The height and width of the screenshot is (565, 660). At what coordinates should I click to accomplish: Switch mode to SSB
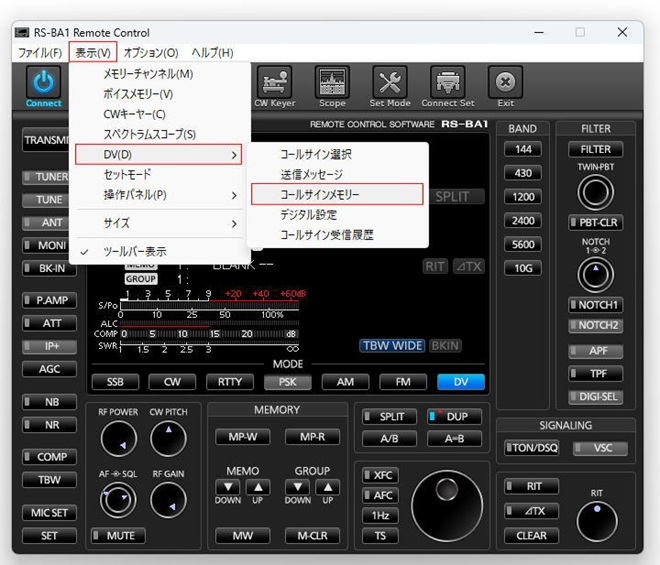(114, 382)
